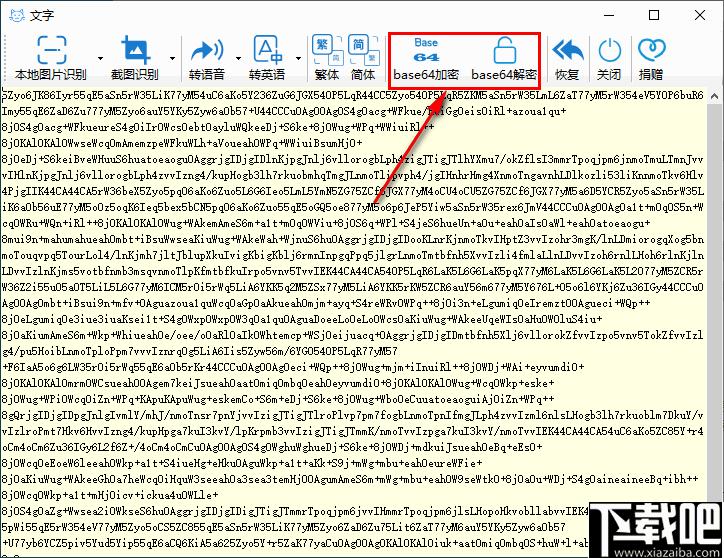The height and width of the screenshot is (558, 724).
Task: Click the 关闭 power icon
Action: [609, 50]
